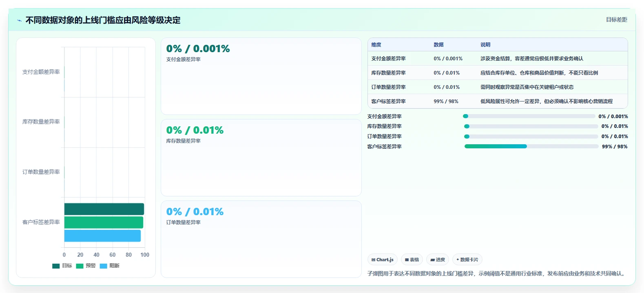
Task: Click progress list label 订单数量差异率
Action: click(384, 137)
